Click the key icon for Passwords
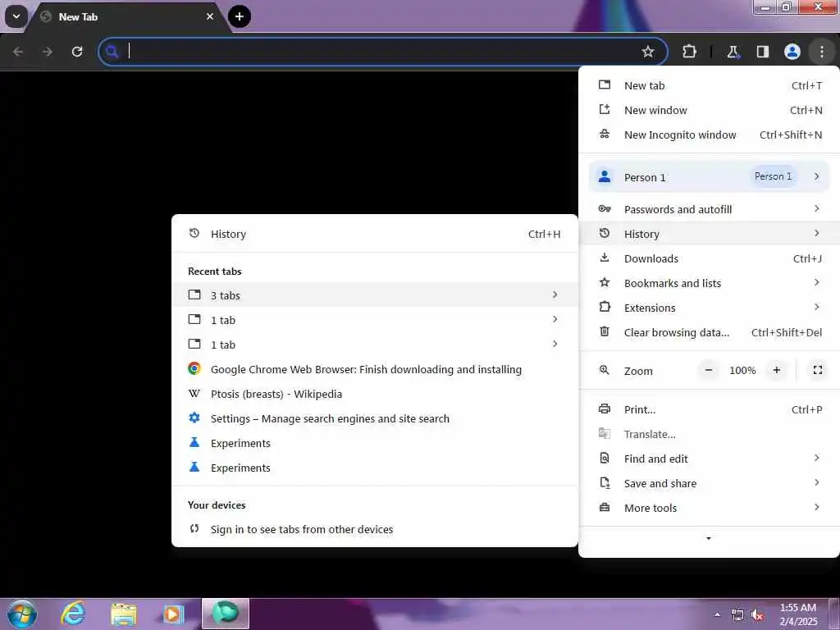This screenshot has height=630, width=840. [x=605, y=209]
